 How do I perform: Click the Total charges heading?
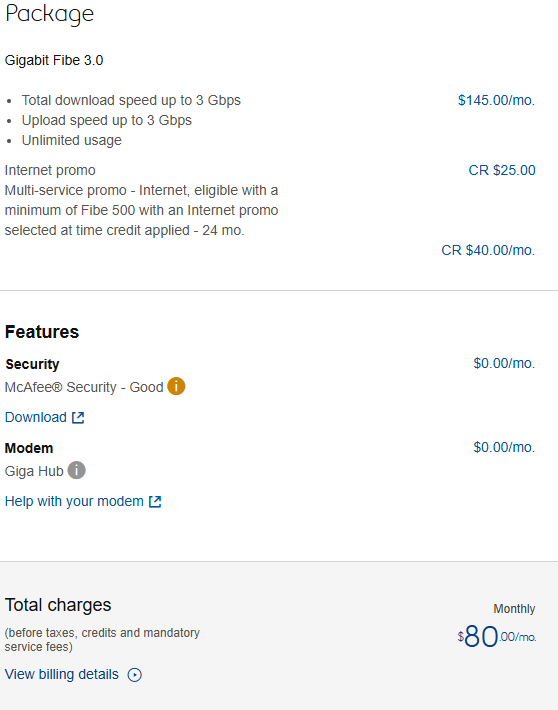pos(58,605)
